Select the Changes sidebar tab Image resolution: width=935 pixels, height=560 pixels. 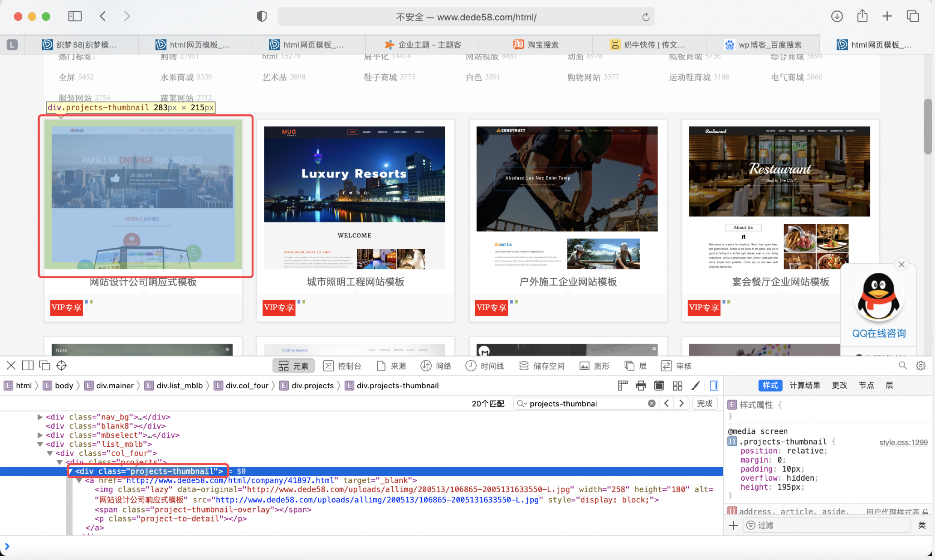tap(839, 386)
